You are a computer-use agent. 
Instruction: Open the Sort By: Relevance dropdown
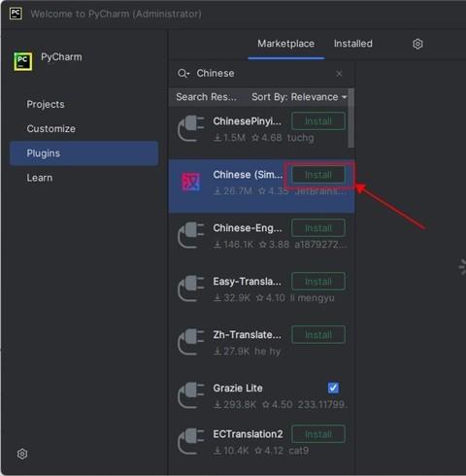tap(299, 97)
